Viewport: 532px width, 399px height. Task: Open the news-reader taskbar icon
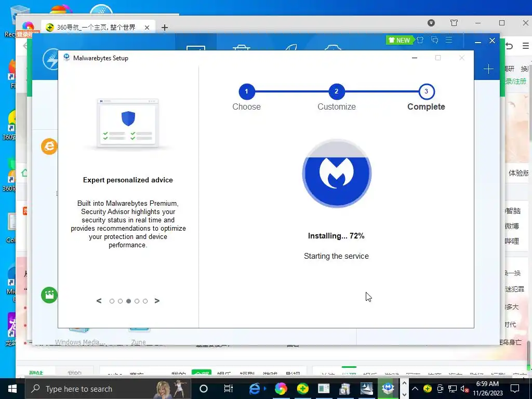324,389
